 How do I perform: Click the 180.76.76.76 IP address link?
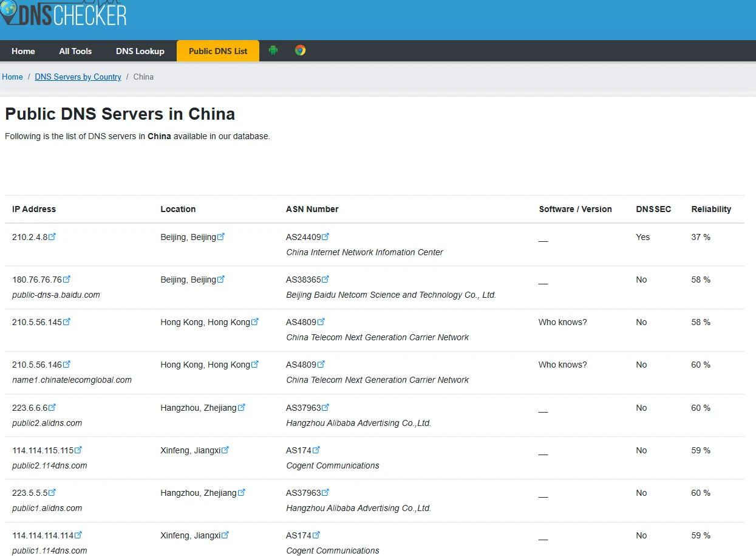click(37, 279)
